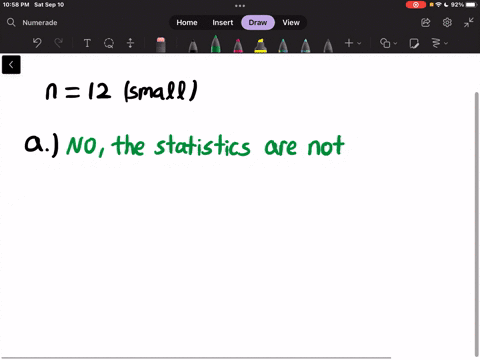Tap the red screen recording indicator
This screenshot has height=360, width=480.
[x=416, y=5]
